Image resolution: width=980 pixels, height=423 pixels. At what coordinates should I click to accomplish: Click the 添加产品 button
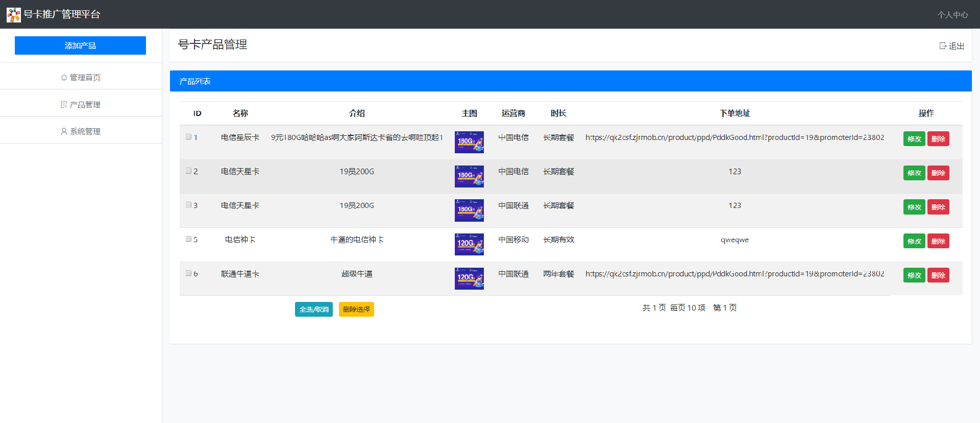tap(80, 45)
